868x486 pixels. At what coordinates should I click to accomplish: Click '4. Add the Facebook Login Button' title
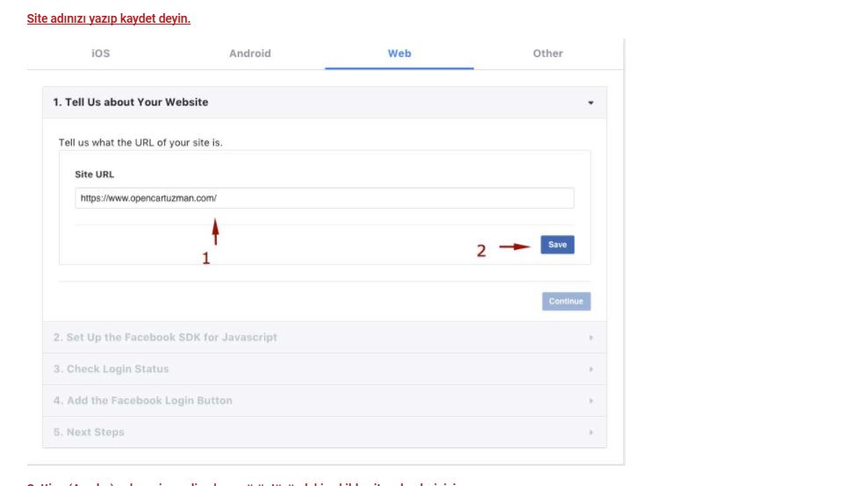[143, 401]
